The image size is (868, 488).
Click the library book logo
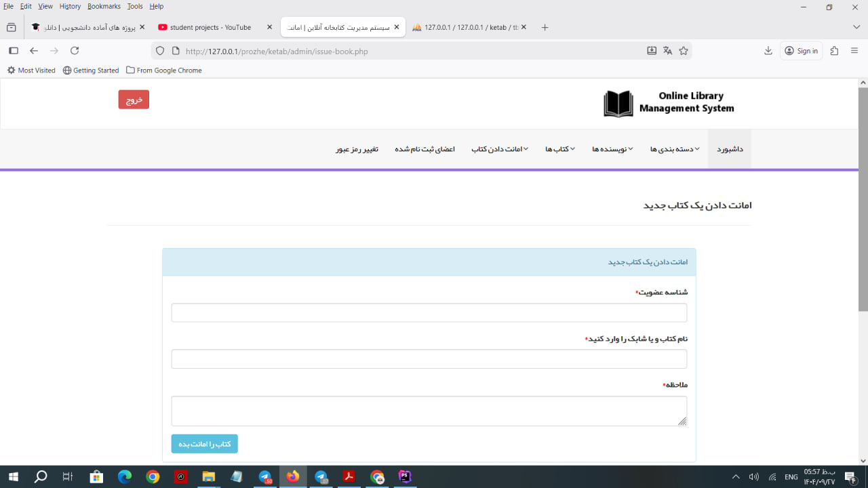(618, 104)
